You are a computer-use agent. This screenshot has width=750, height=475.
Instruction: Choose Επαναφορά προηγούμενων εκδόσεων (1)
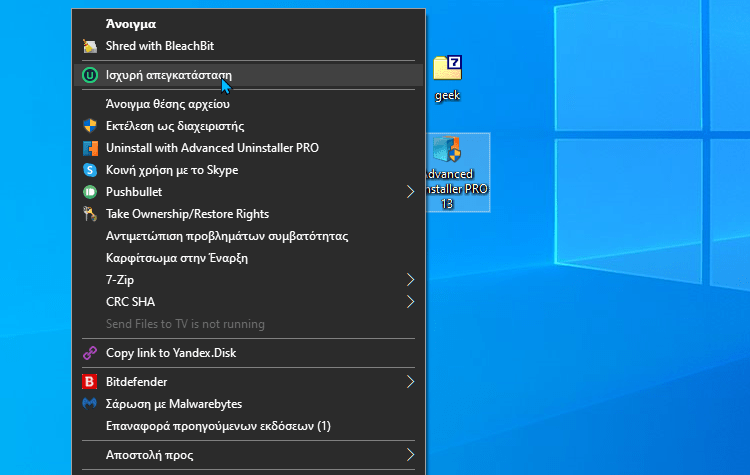[x=248, y=426]
